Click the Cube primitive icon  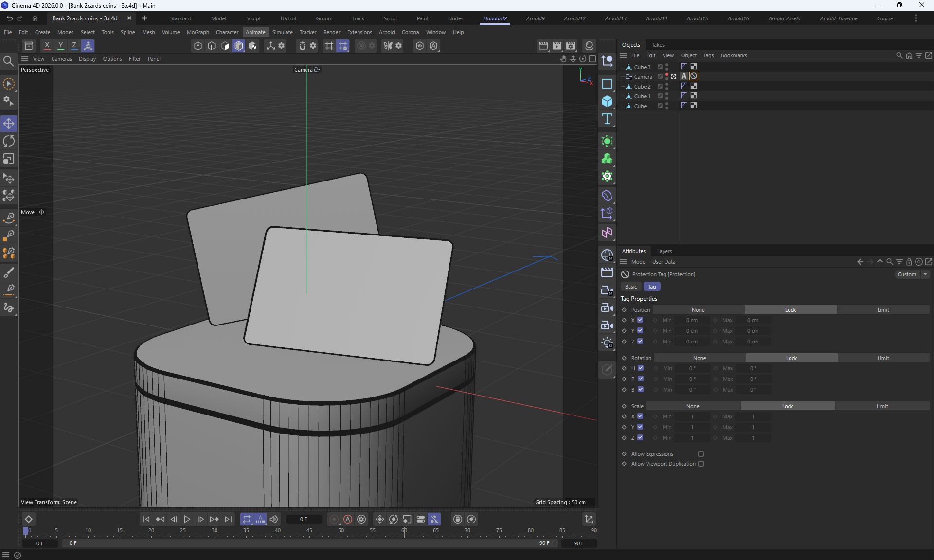point(607,101)
